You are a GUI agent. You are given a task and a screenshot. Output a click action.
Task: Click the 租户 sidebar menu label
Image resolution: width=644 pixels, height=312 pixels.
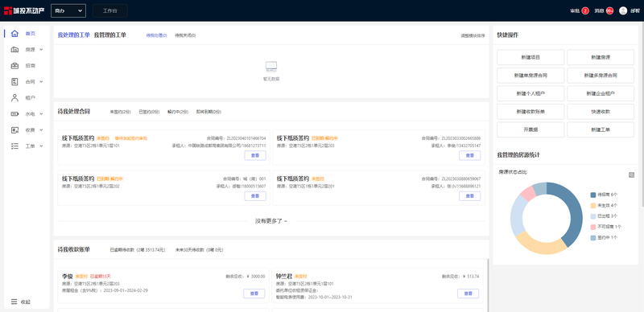point(30,98)
